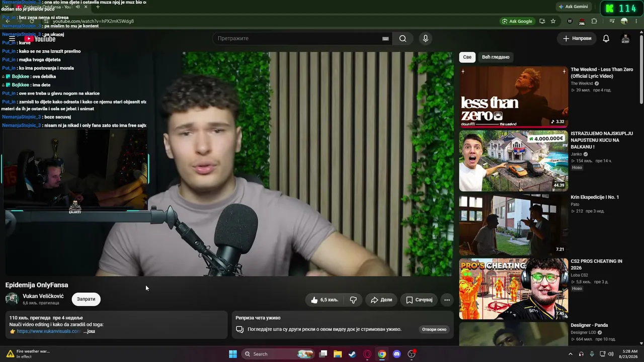Show hidden system tray icons
Viewport: 644px width, 362px height.
click(570, 354)
